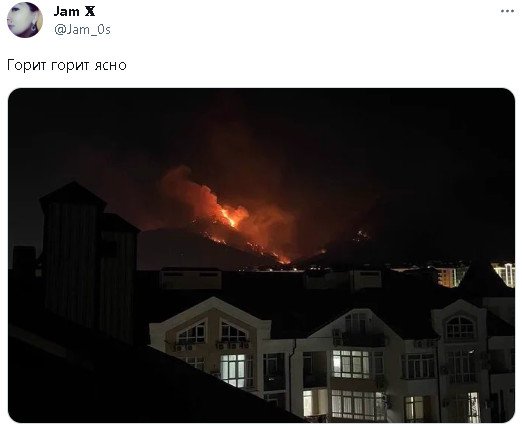This screenshot has width=522, height=429.
Task: Click the first word "Горит" in the tweet
Action: [x=26, y=65]
